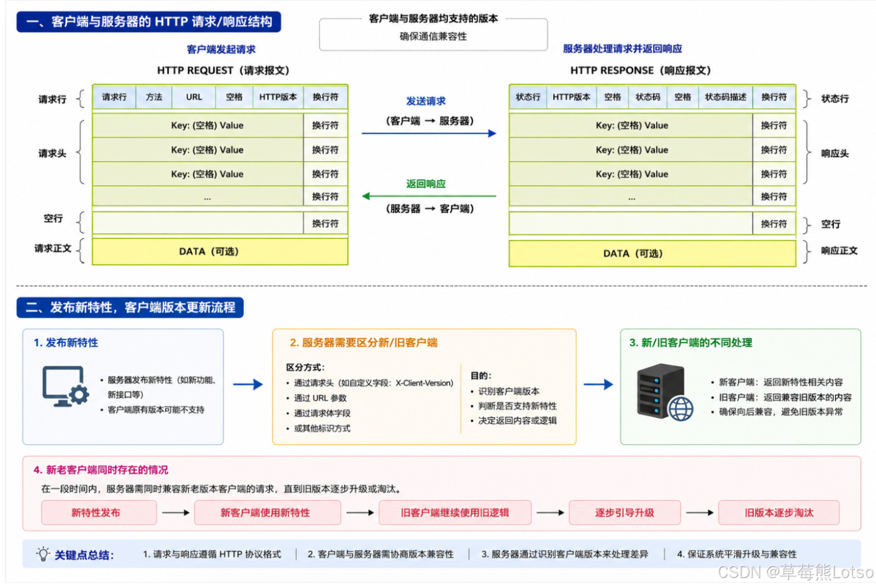This screenshot has width=876, height=588.
Task: Click the bullet 新客户端：返回新特性相关内容
Action: coord(780,382)
